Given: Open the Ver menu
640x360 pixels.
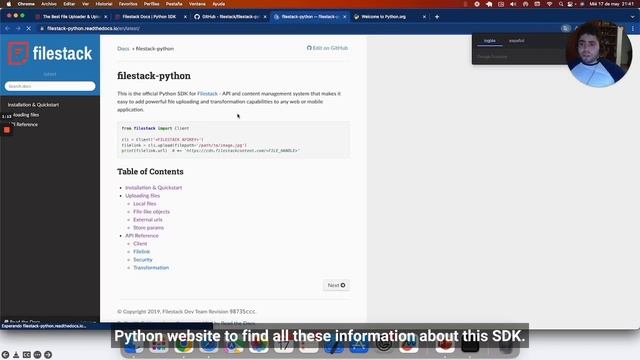Looking at the screenshot, I should tap(85, 4).
